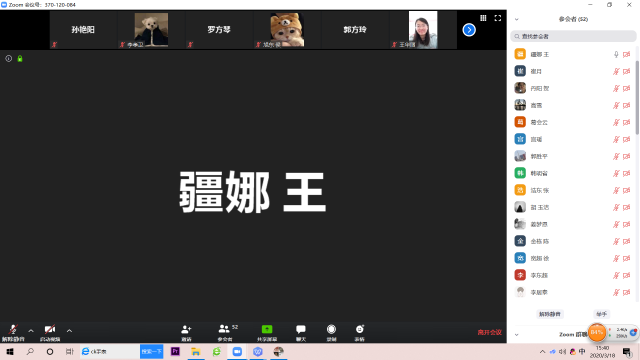Switch to gallery grid view icon
Screen dimensions: 640x360
click(x=483, y=18)
